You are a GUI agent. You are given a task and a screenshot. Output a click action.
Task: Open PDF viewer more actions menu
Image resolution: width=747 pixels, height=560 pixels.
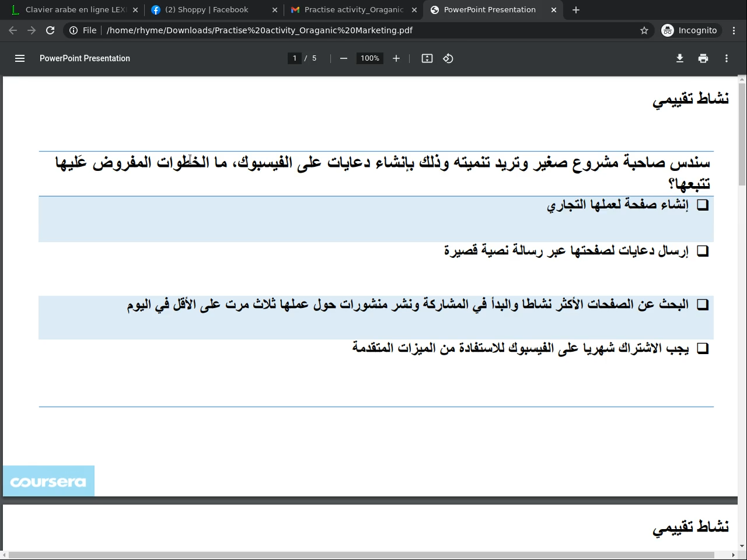coord(727,58)
